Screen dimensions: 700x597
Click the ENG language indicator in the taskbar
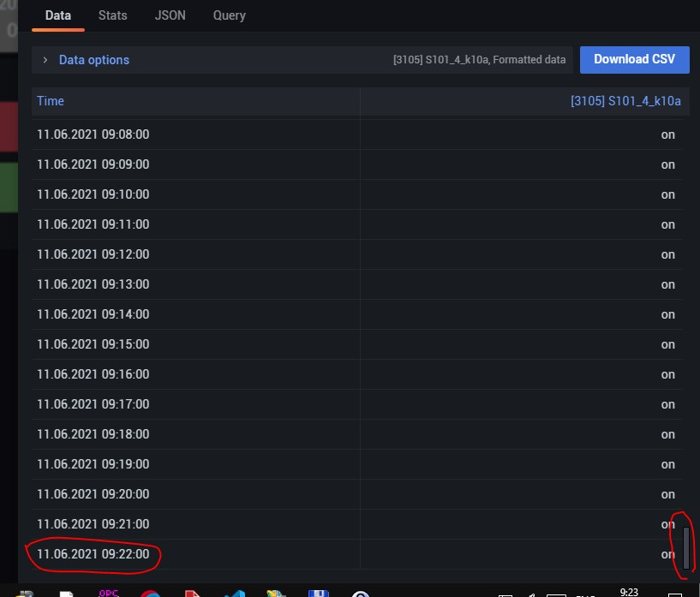coord(586,594)
